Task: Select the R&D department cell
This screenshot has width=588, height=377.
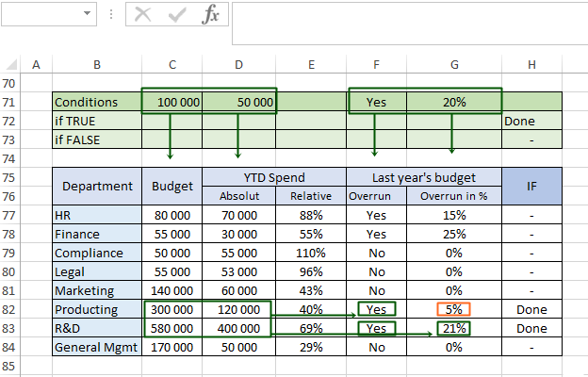Action: tap(97, 328)
